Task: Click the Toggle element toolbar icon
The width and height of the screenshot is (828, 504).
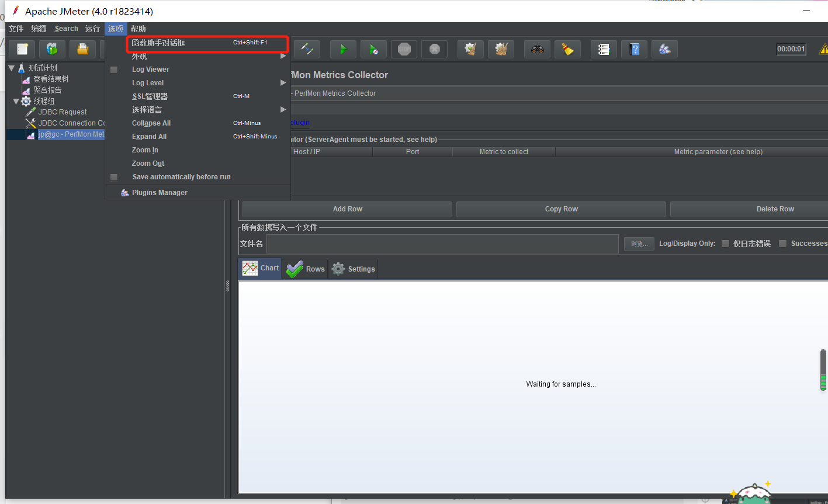Action: pos(307,49)
